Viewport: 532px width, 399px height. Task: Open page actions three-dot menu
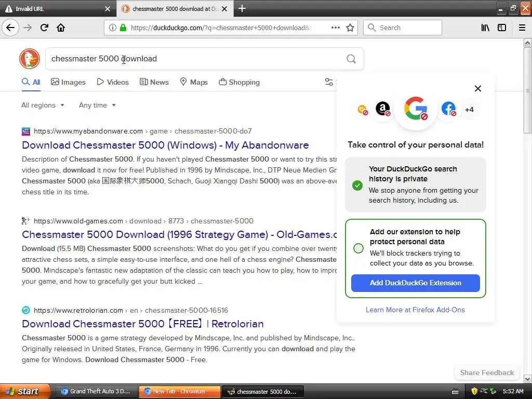[335, 28]
